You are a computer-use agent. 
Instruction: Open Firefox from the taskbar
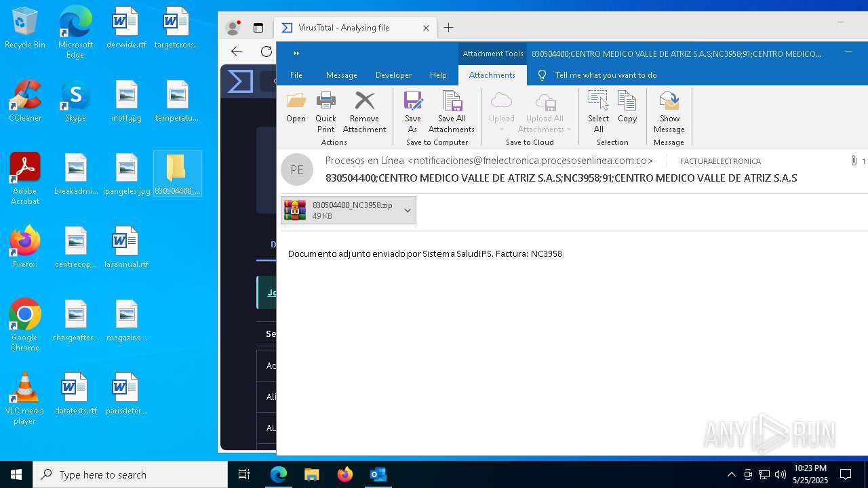344,474
